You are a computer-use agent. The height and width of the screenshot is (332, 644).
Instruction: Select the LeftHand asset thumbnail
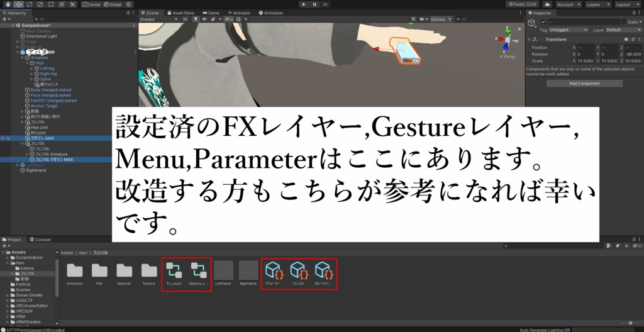[224, 274]
